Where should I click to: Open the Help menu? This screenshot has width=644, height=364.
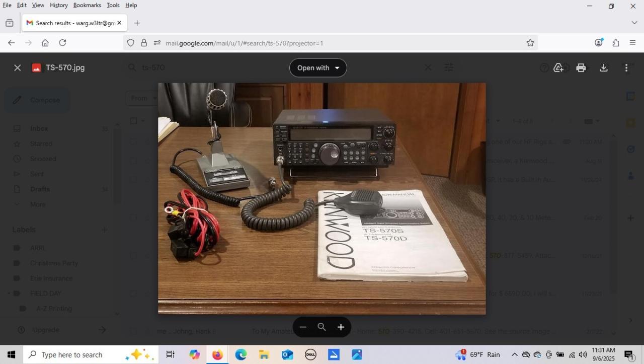tap(131, 5)
